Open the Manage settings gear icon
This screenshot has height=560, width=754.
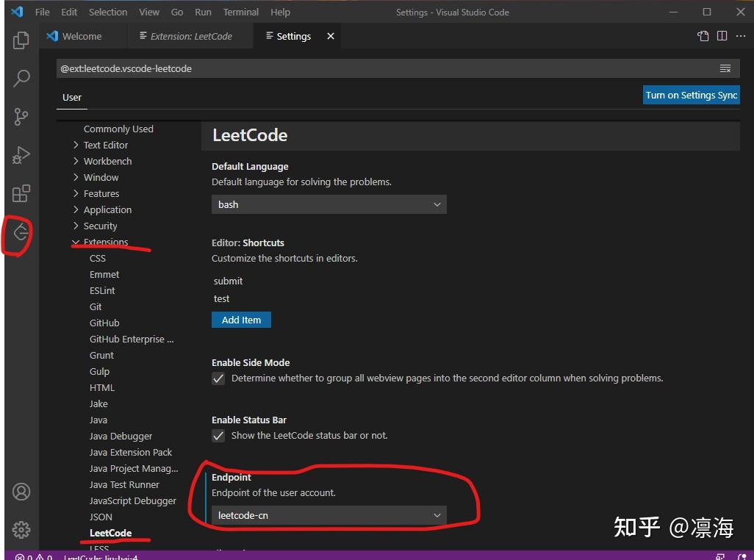tap(21, 529)
